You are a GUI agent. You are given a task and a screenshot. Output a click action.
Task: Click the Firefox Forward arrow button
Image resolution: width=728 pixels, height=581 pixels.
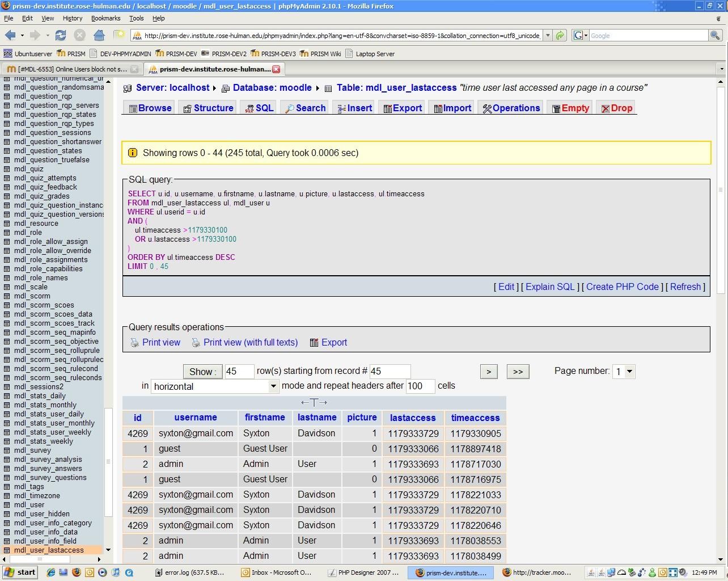pyautogui.click(x=35, y=35)
